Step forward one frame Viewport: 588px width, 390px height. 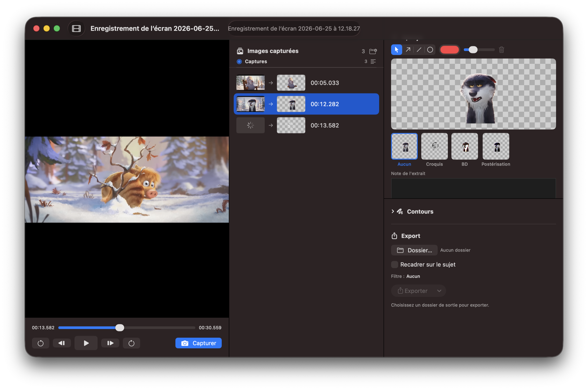110,343
